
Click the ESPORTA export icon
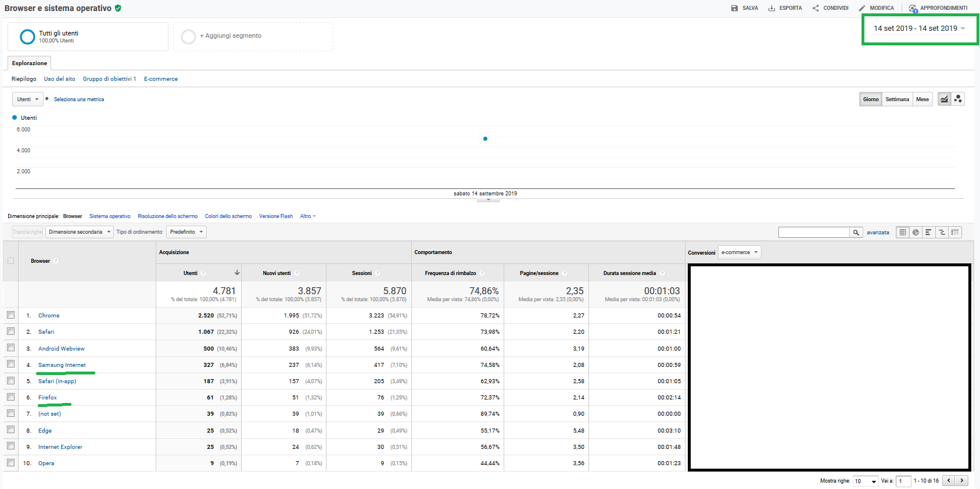(771, 8)
